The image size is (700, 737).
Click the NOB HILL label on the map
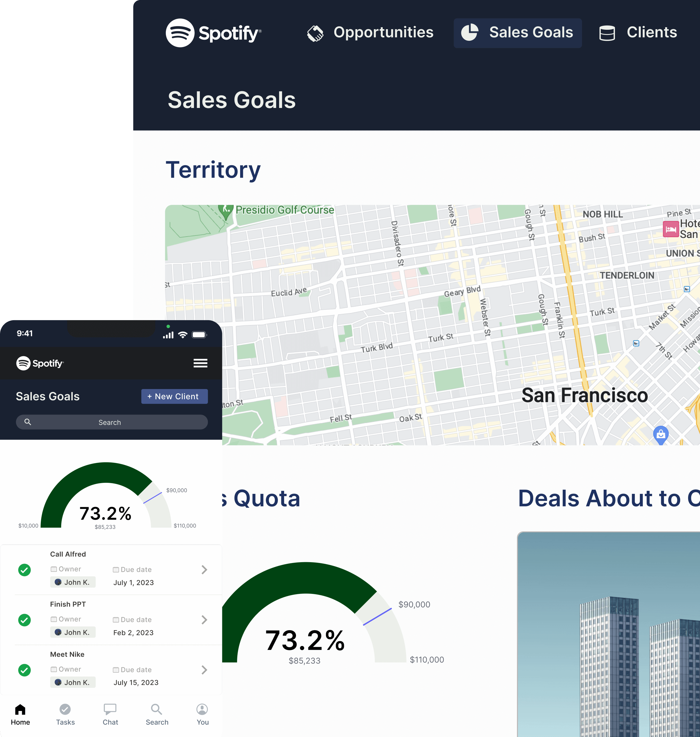pyautogui.click(x=602, y=214)
